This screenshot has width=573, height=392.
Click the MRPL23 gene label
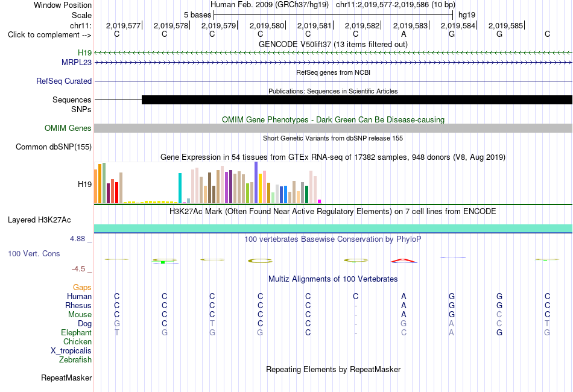pos(77,63)
